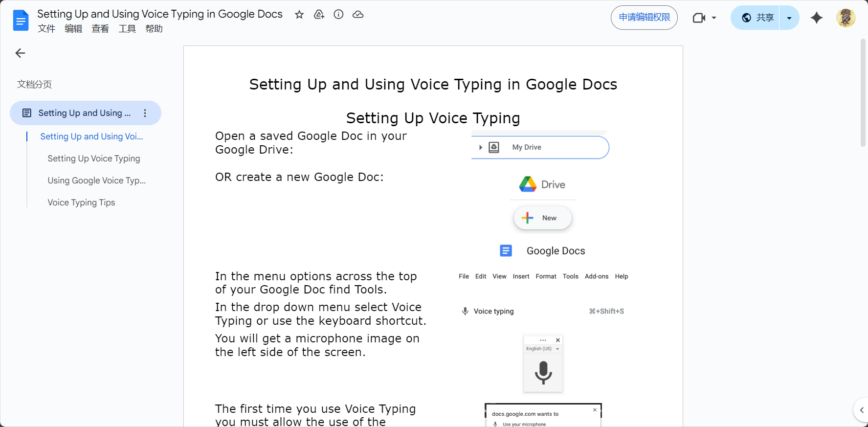Image resolution: width=868 pixels, height=427 pixels.
Task: Click the 共享 share button
Action: (x=755, y=18)
